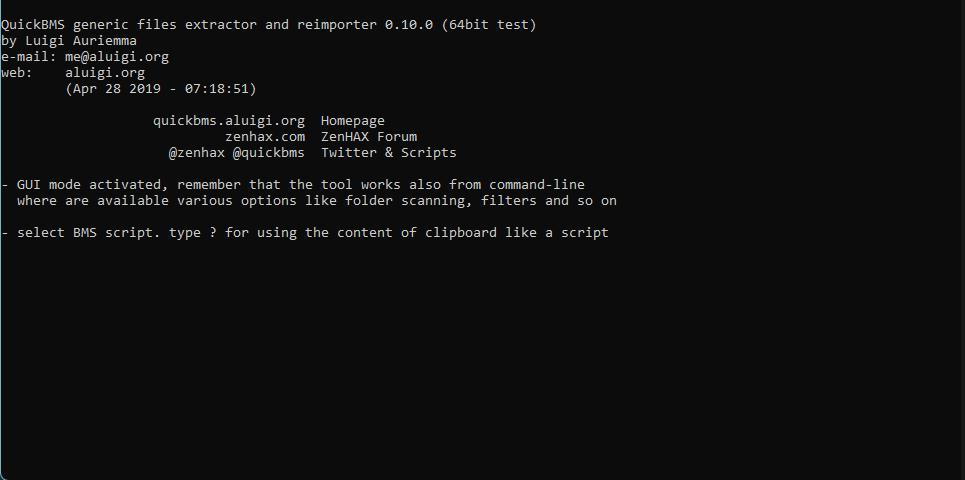Image resolution: width=965 pixels, height=480 pixels.
Task: Click the me@aluigi.org e-mail address
Action: pyautogui.click(x=117, y=57)
